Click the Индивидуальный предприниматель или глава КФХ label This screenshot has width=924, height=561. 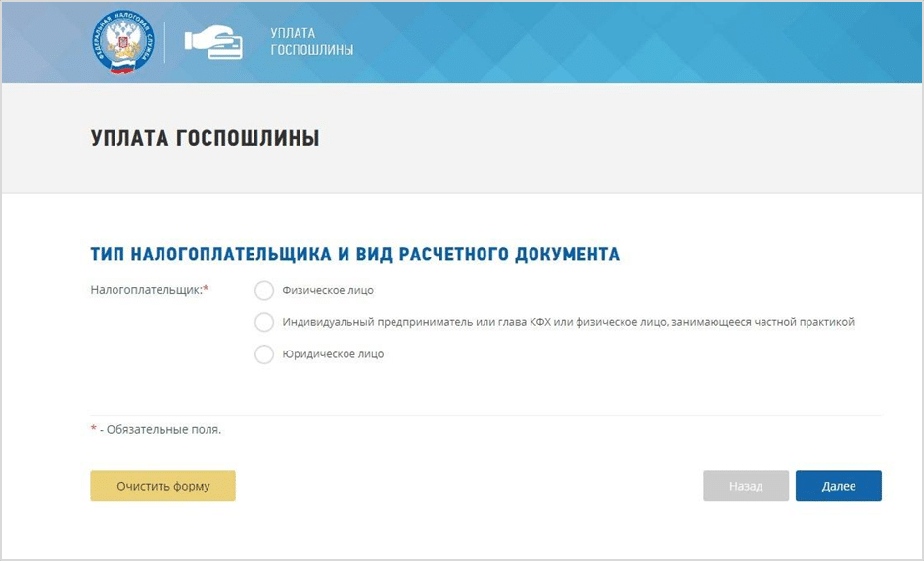pos(568,322)
